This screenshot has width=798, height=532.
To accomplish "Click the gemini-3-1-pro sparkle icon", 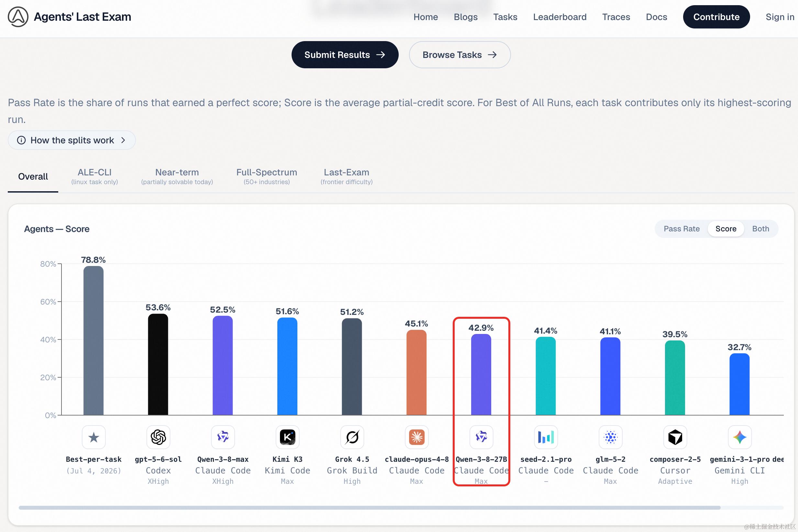I will click(x=740, y=437).
